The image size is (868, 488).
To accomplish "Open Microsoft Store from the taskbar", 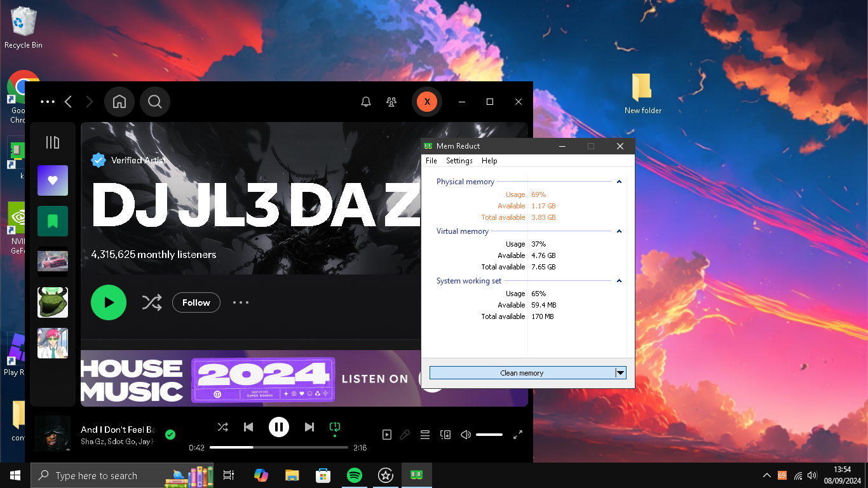I will point(323,475).
